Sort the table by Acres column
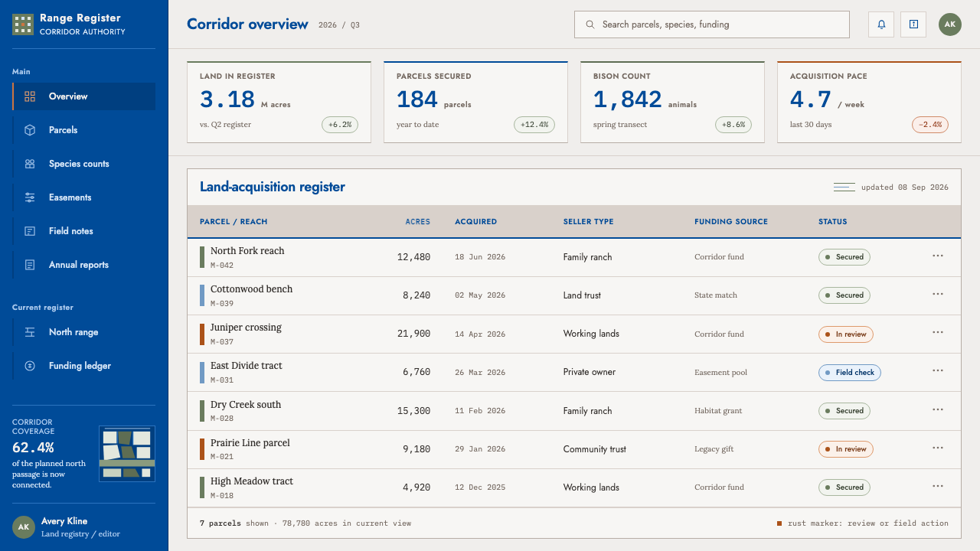 click(x=418, y=222)
